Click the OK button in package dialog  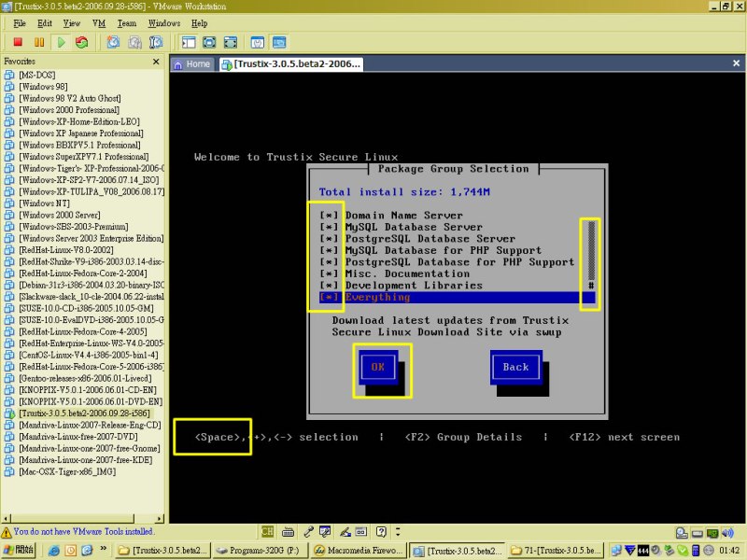(x=378, y=367)
